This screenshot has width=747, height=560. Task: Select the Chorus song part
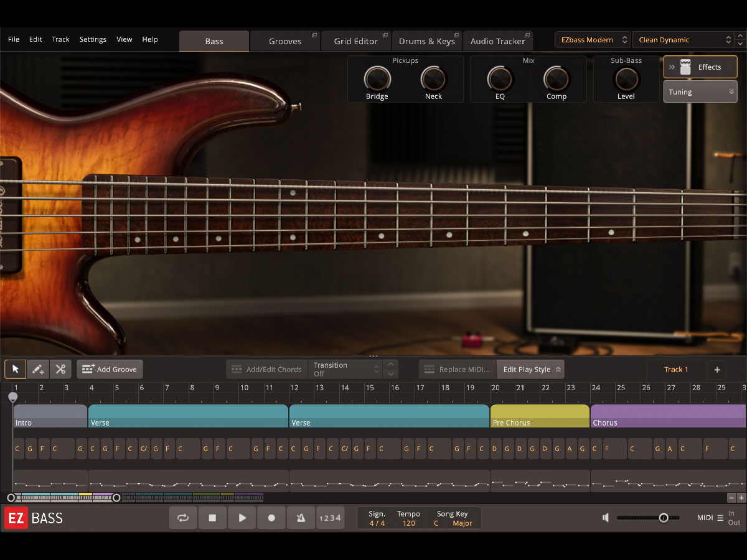(x=668, y=416)
